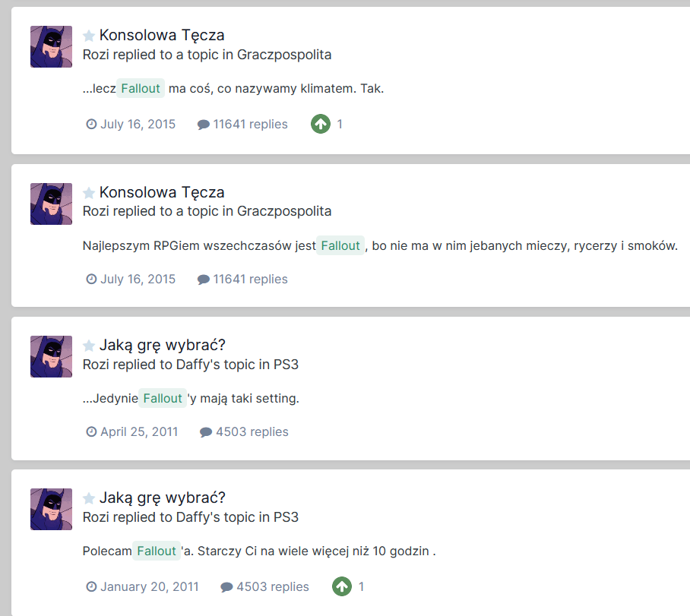Click the highlighted Fallout term in the Polecam post
690x616 pixels.
tap(157, 551)
